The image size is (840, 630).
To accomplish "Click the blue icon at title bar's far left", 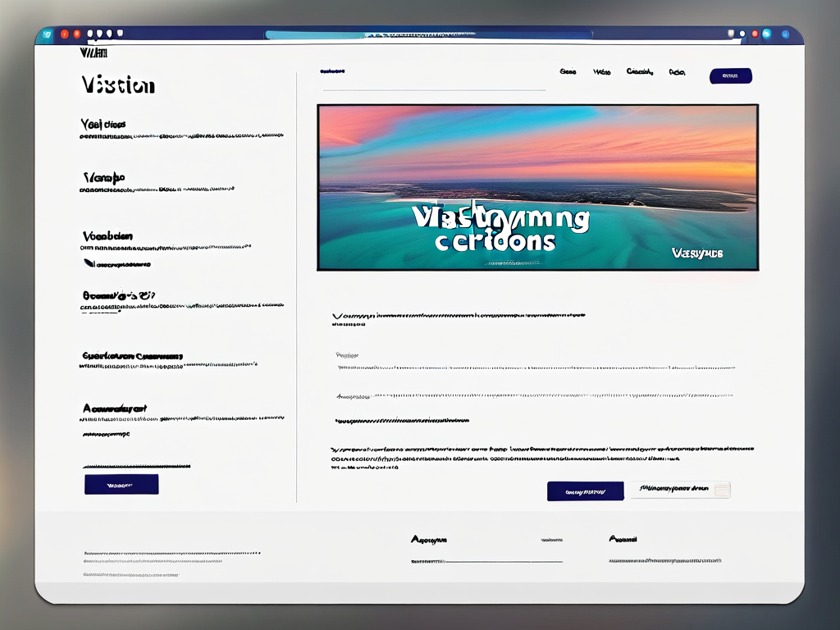I will pos(47,34).
